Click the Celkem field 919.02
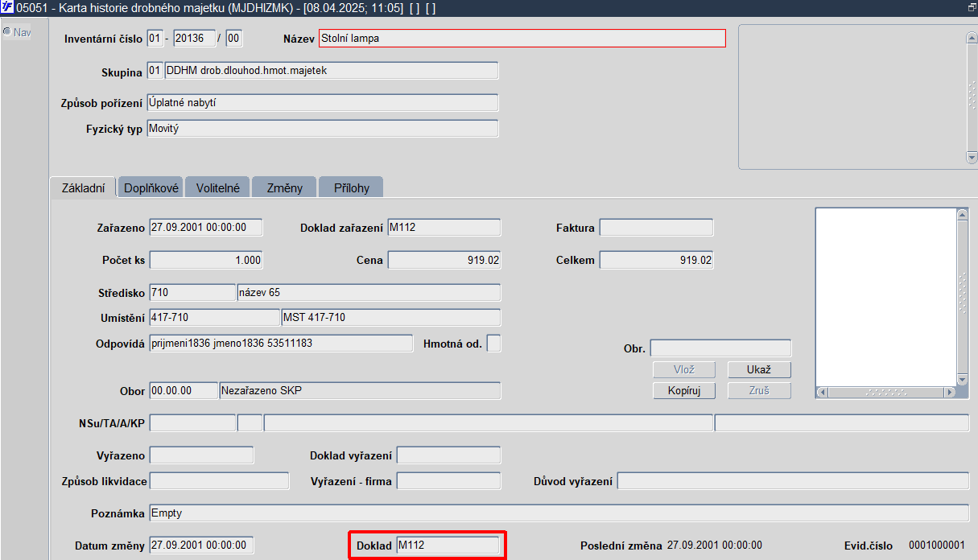 [x=656, y=260]
